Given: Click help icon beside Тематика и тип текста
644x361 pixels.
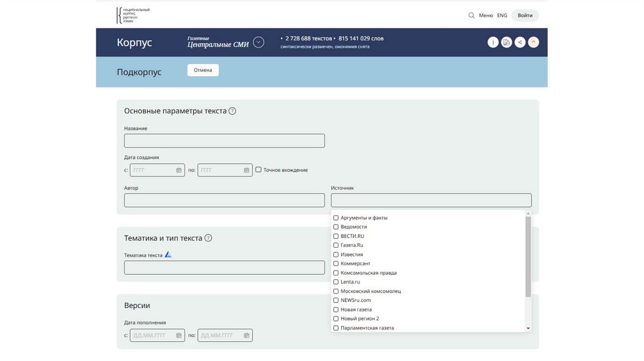Looking at the screenshot, I should point(208,238).
